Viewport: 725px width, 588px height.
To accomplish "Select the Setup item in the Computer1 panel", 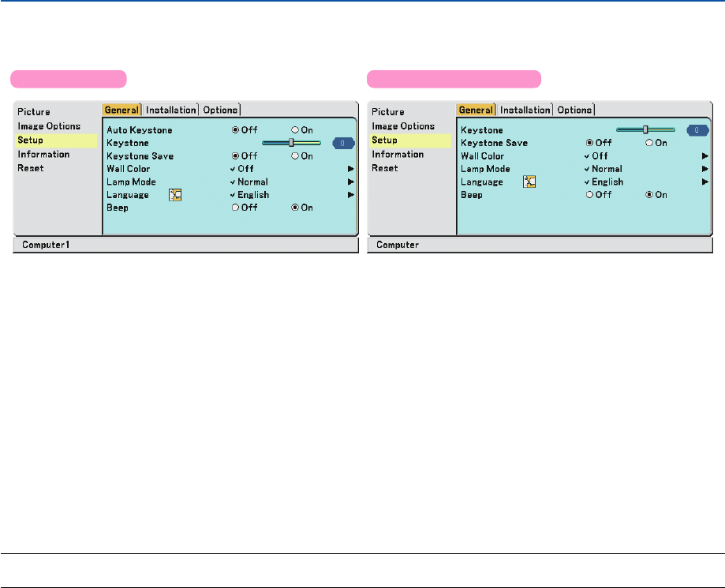I will 56,140.
